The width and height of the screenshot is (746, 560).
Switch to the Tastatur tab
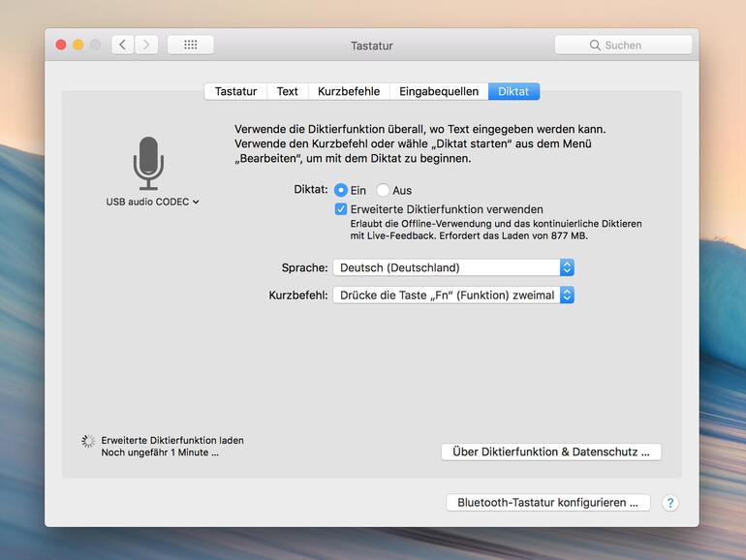235,91
